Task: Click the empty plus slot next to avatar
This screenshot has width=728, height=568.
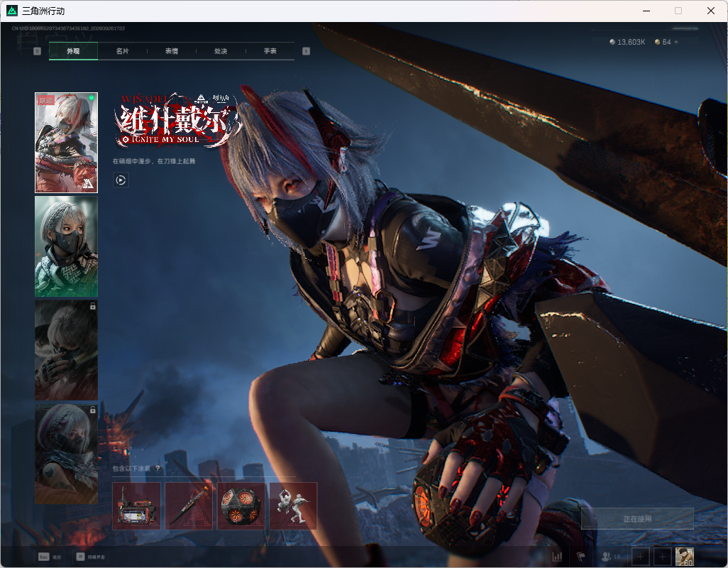Action: [663, 557]
